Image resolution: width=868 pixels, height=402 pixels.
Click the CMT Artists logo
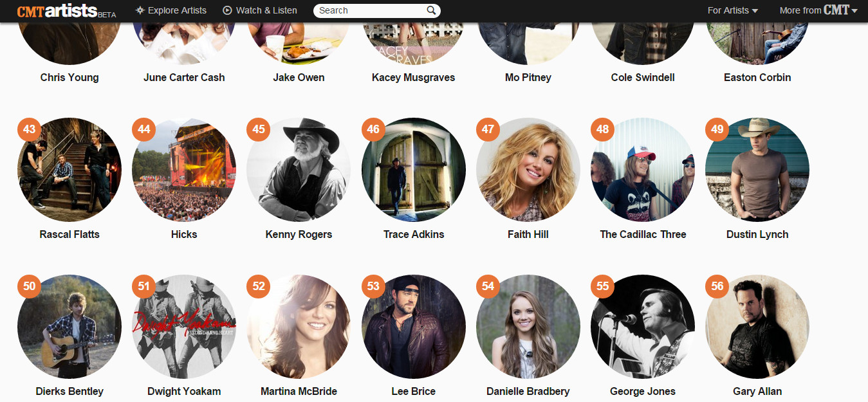[66, 11]
